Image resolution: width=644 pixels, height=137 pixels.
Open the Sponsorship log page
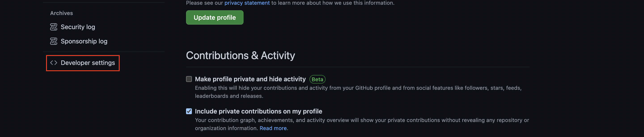click(x=84, y=41)
